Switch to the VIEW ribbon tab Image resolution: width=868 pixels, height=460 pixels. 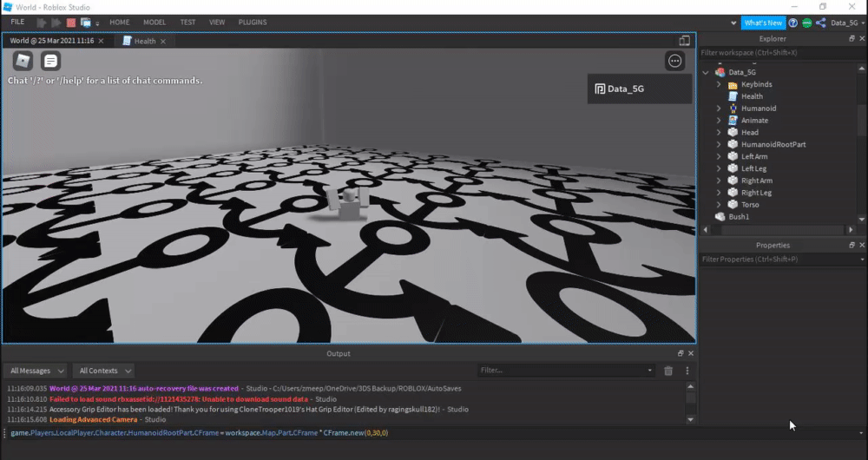point(217,23)
